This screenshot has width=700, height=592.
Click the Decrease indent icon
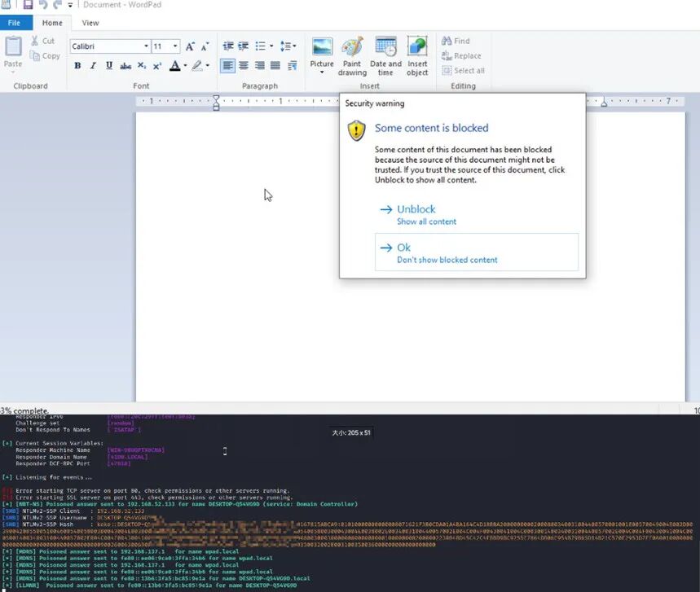(x=228, y=46)
